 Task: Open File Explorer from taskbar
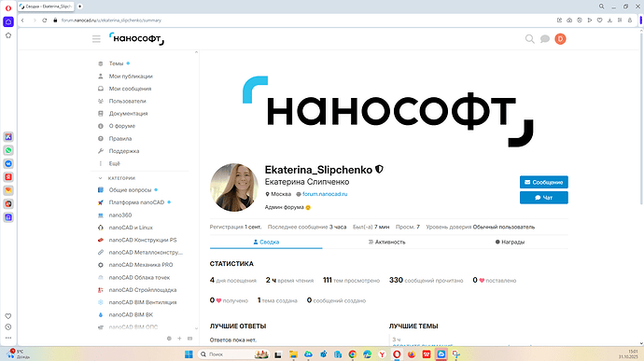click(x=293, y=354)
